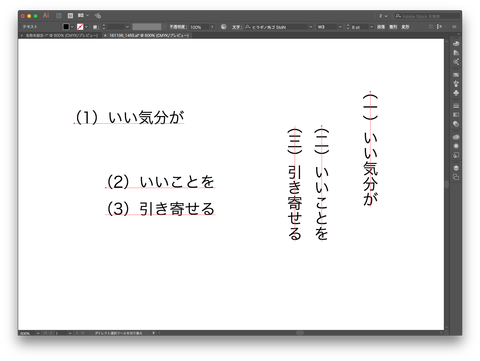480x361 pixels.
Task: Click the Bridge icon in application bar
Action: 59,15
